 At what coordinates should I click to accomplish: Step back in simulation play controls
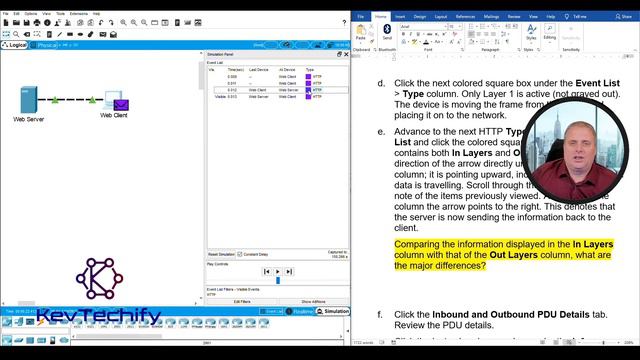coord(267,271)
